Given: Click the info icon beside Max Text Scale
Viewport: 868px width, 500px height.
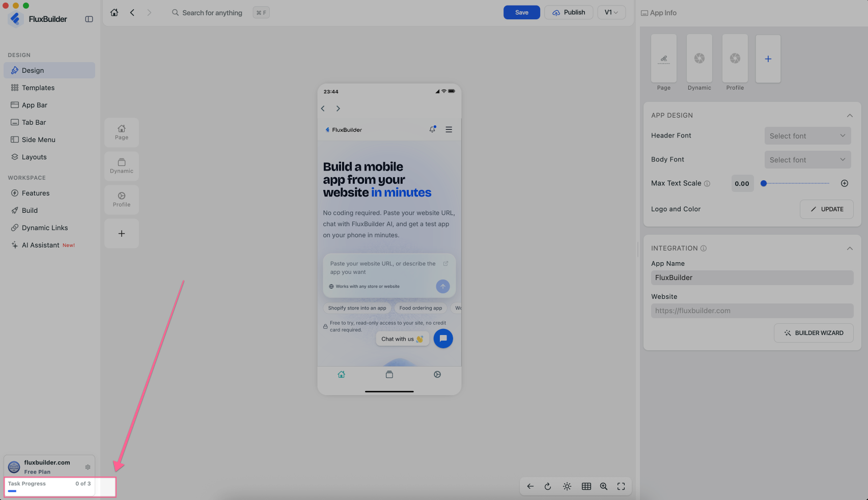Looking at the screenshot, I should tap(707, 184).
